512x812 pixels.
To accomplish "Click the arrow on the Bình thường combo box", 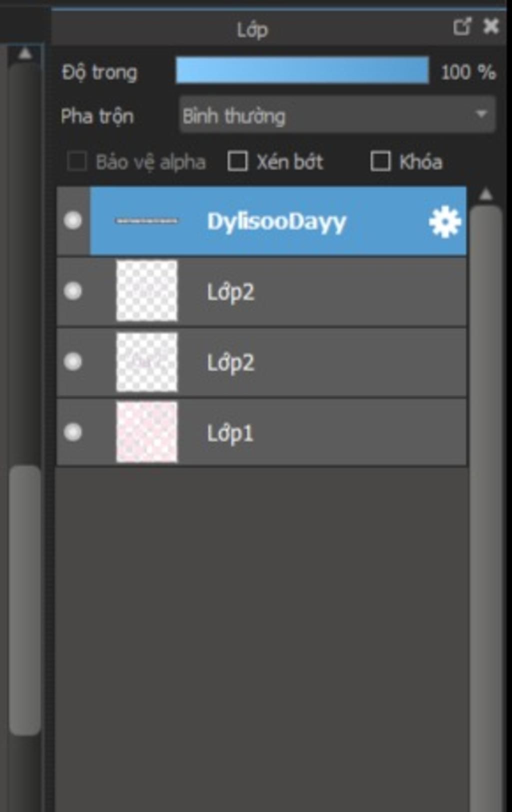I will 481,114.
